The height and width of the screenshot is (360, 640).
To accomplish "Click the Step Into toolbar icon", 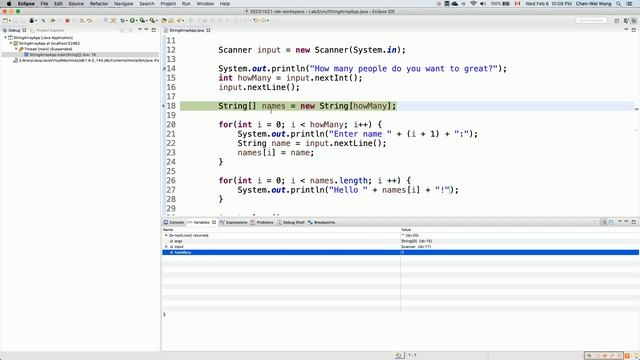I will coord(82,20).
